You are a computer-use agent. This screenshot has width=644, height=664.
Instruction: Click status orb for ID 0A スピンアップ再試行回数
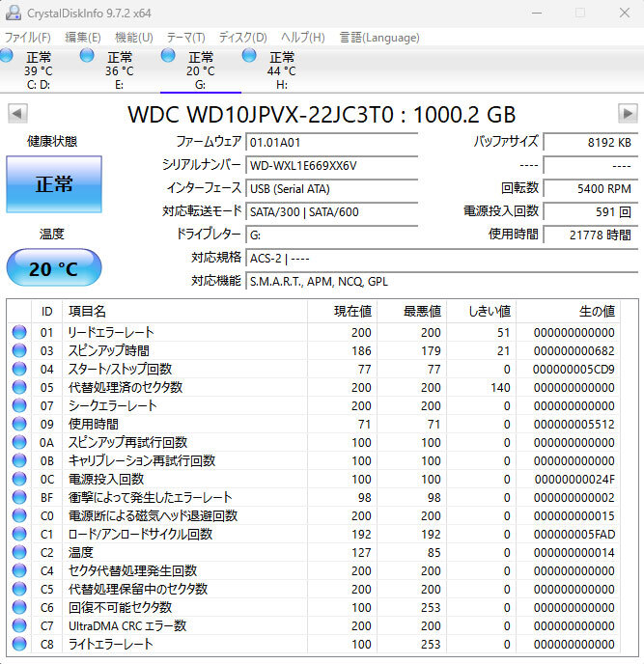[19, 443]
